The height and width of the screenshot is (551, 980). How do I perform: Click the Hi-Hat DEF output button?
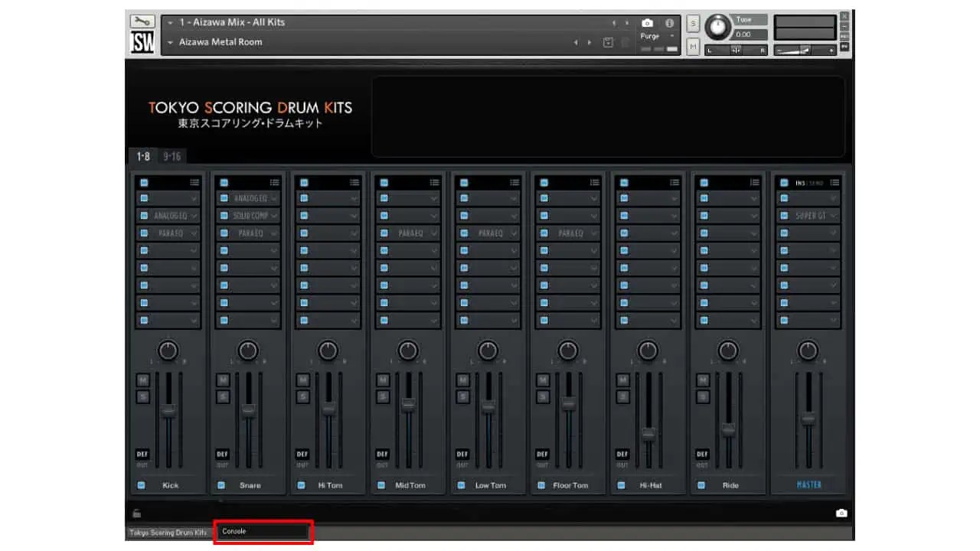click(622, 454)
